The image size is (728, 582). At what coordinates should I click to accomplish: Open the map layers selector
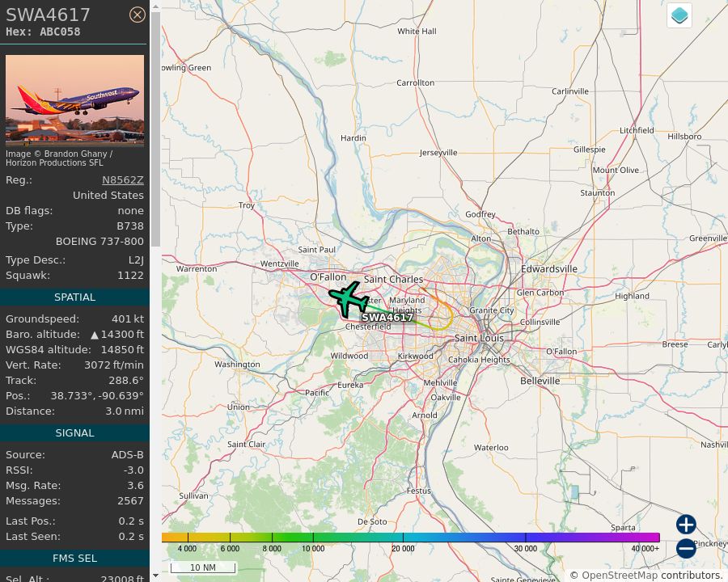679,15
